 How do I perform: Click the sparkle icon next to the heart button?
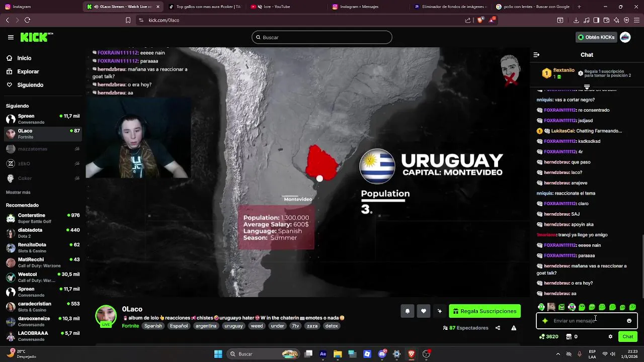click(440, 311)
